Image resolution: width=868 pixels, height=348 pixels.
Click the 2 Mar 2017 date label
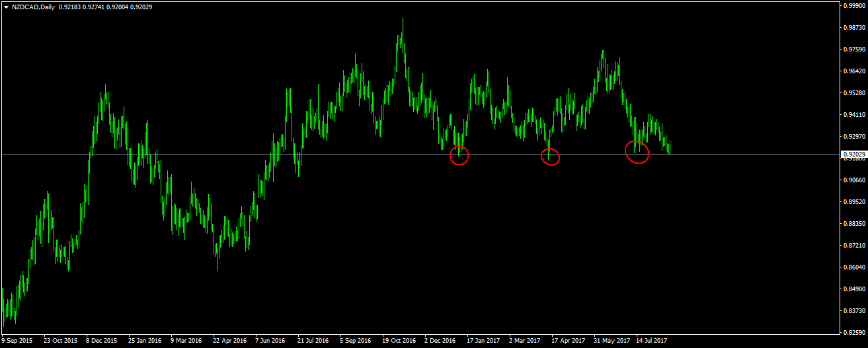(525, 341)
